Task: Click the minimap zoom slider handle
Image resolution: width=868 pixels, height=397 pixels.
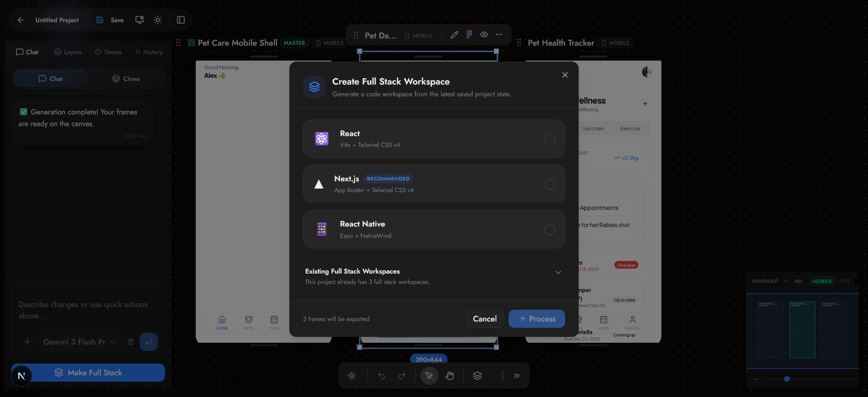Action: (787, 379)
